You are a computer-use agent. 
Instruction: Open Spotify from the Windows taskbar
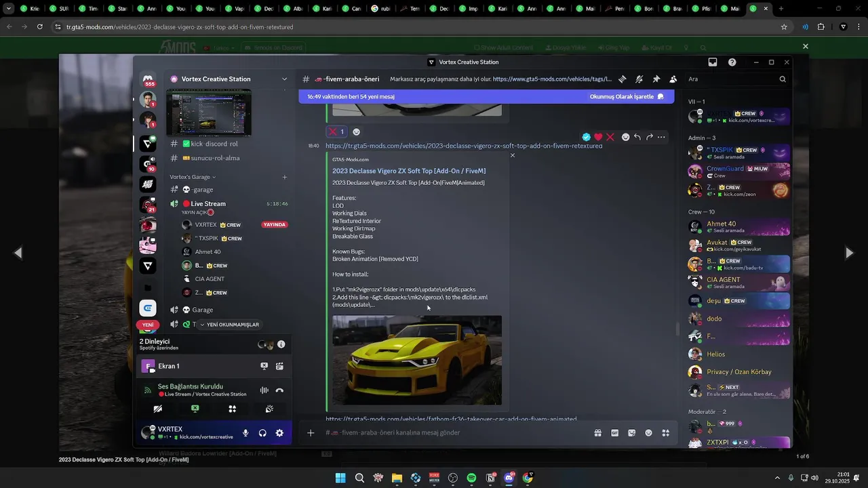(x=471, y=478)
